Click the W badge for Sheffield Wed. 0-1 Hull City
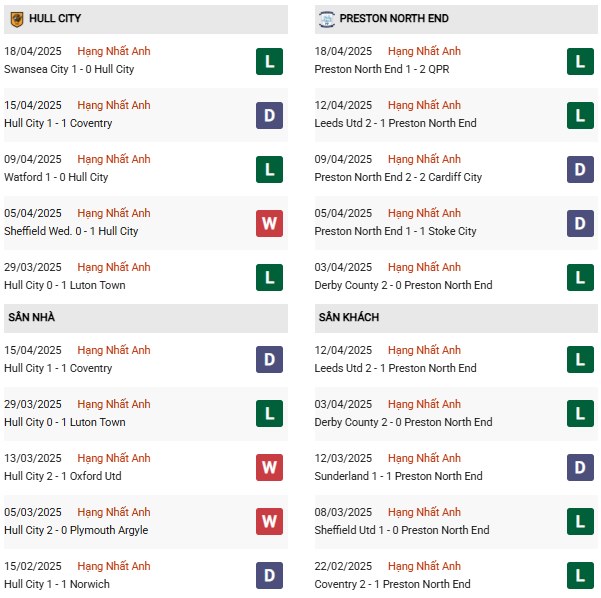This screenshot has height=598, width=601. click(269, 223)
